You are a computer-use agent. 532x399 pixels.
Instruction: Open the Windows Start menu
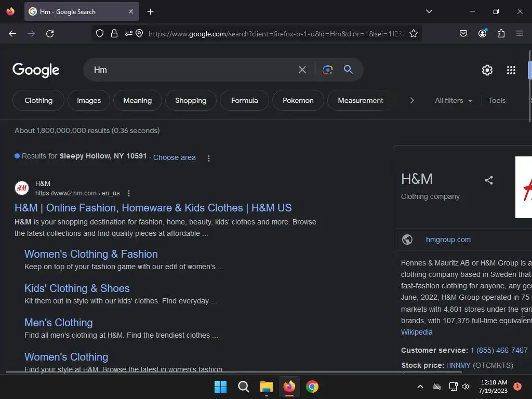(220, 387)
